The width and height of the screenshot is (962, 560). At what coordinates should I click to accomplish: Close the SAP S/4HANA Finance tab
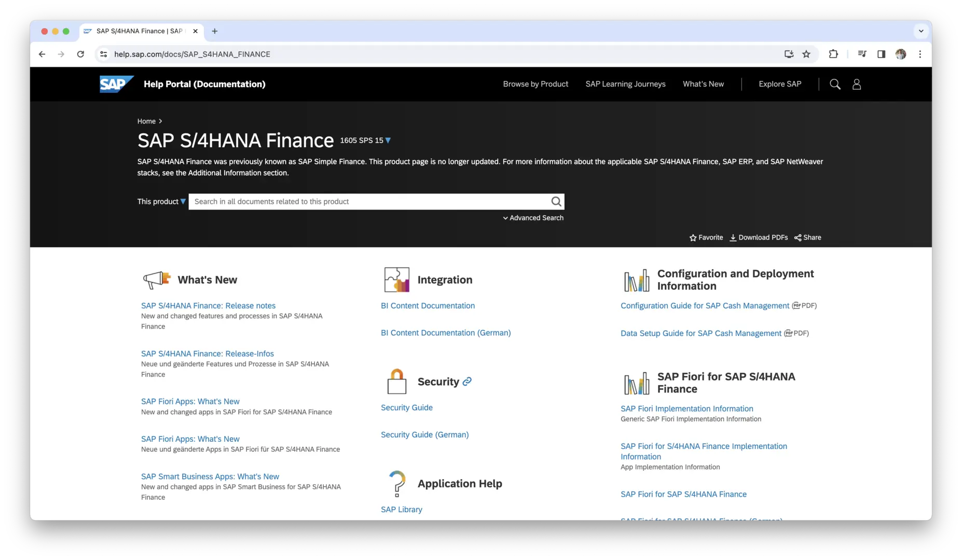coord(195,31)
